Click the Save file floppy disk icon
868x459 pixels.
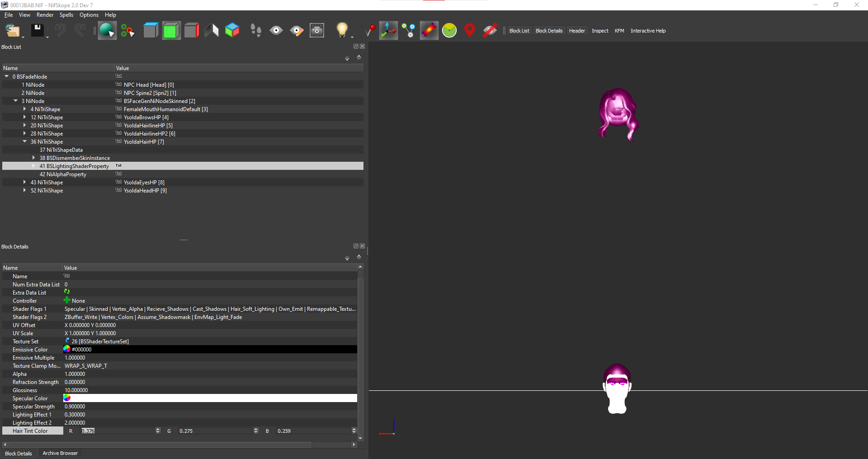[38, 30]
